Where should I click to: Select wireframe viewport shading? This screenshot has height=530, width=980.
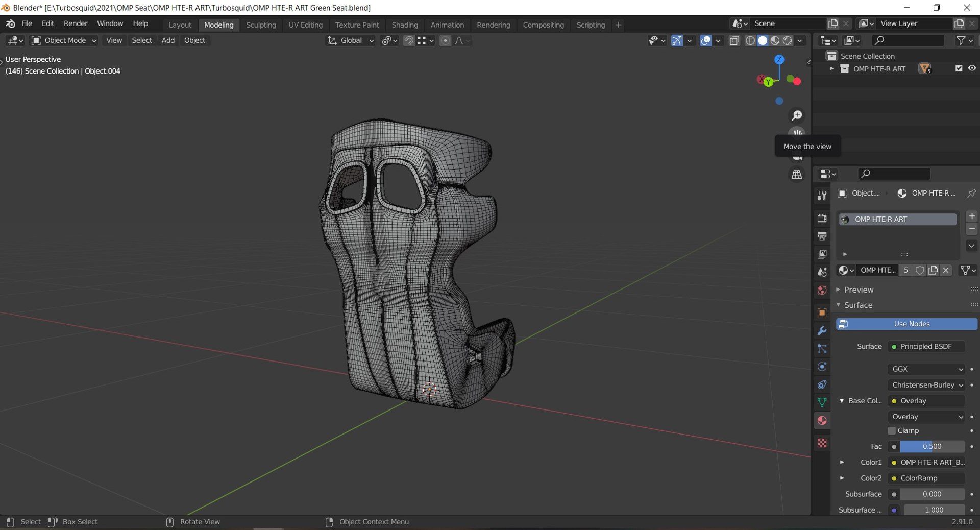tap(750, 40)
